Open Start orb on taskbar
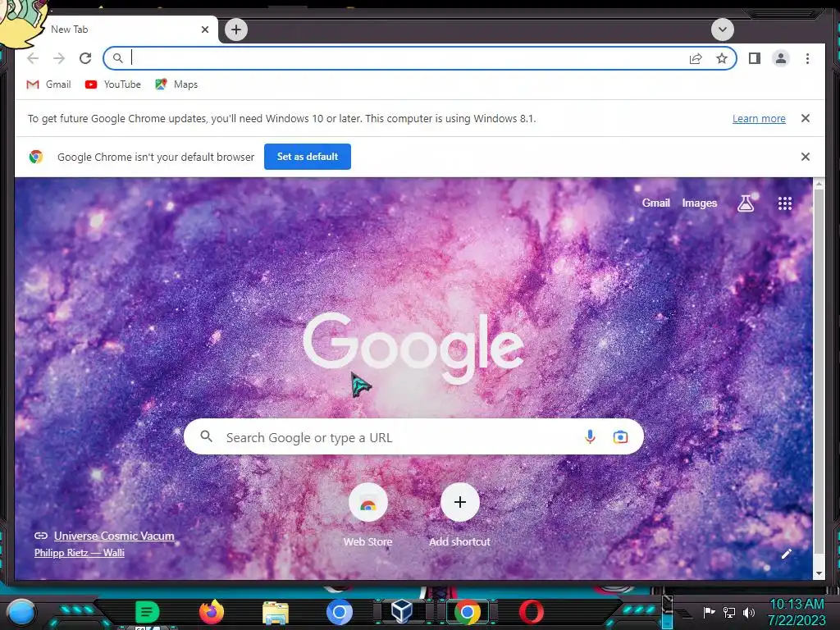840x630 pixels. (x=21, y=612)
